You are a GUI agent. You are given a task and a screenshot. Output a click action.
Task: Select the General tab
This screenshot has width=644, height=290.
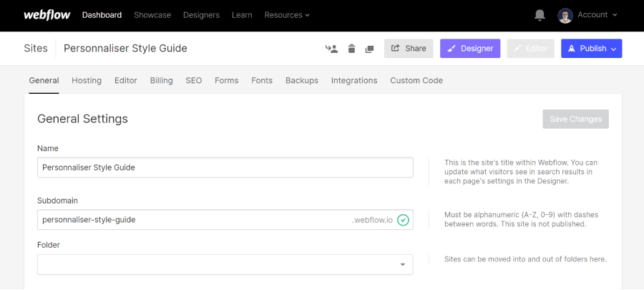(44, 80)
